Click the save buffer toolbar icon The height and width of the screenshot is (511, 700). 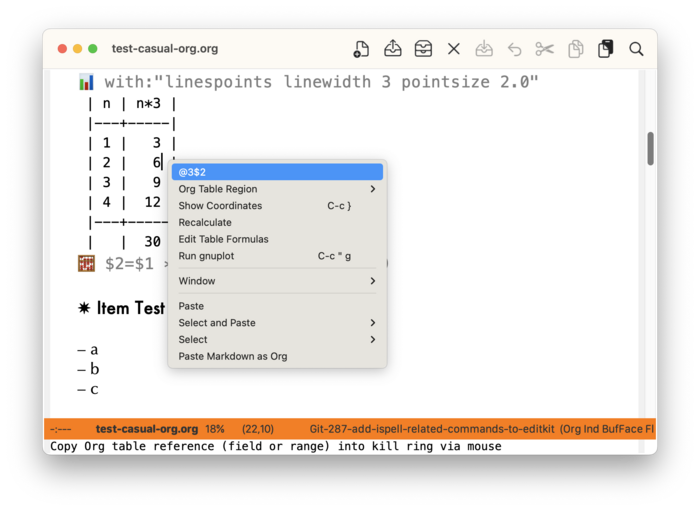tap(484, 49)
